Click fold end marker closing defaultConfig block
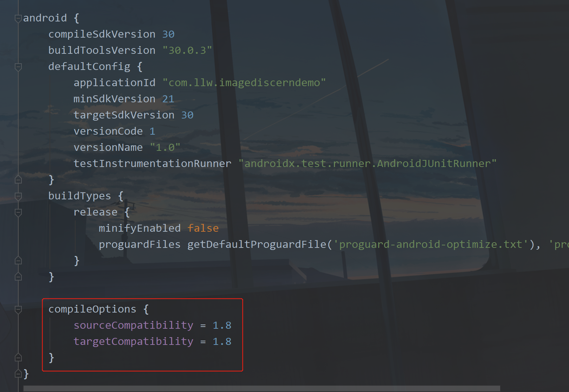 18,180
